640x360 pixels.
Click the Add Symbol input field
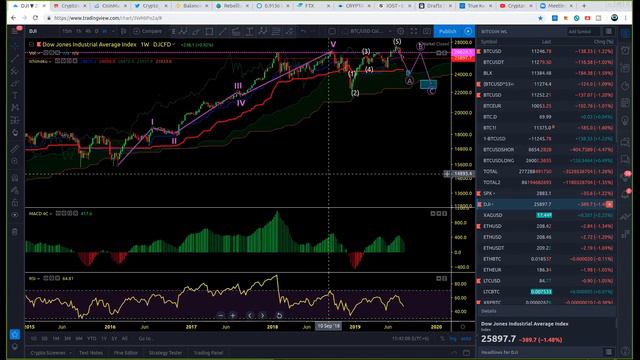coord(583,31)
